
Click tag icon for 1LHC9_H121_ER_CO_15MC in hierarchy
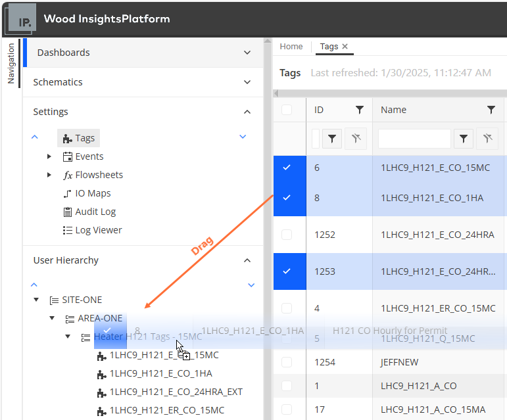101,411
